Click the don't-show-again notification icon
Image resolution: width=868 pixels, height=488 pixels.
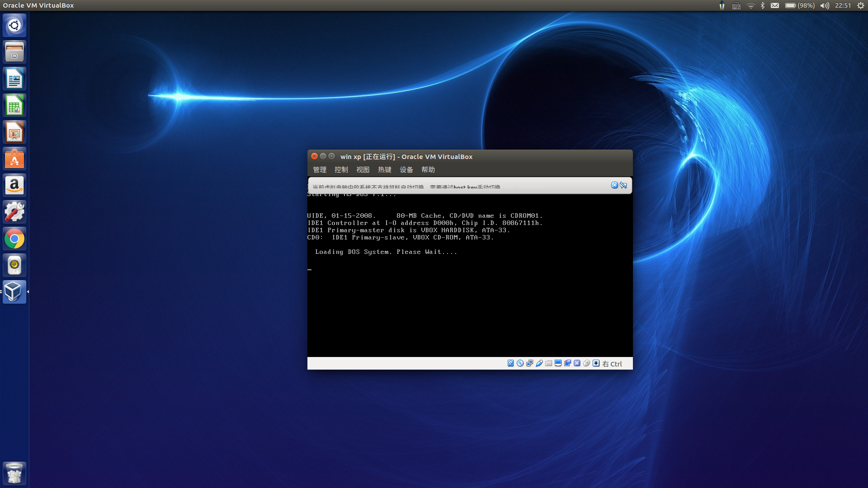pos(623,185)
